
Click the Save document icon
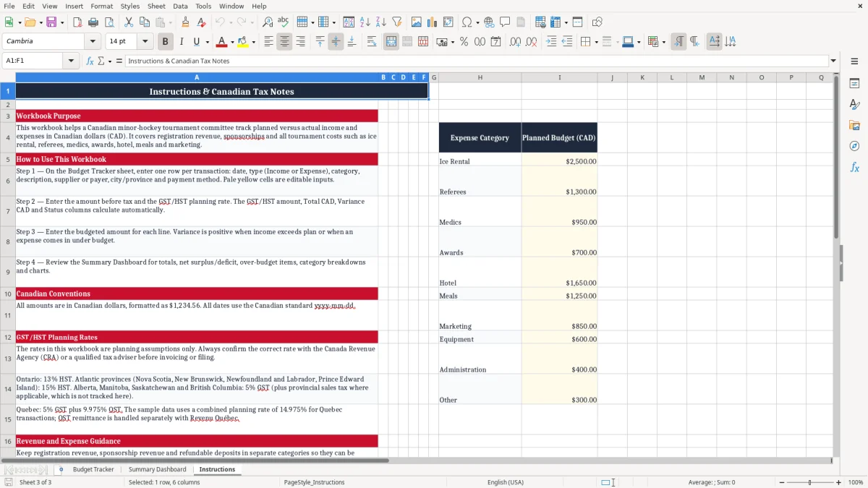tap(51, 22)
